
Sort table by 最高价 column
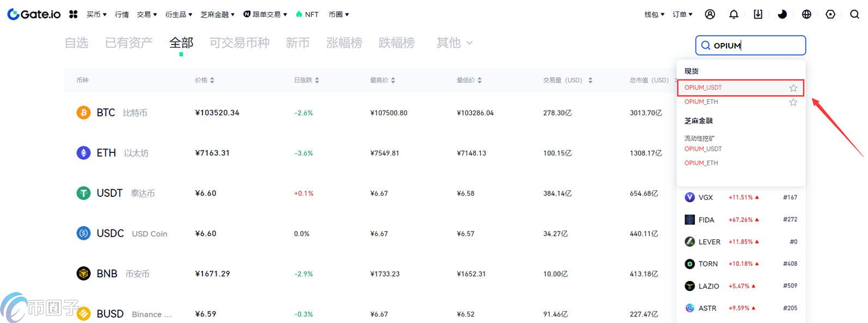coord(383,80)
